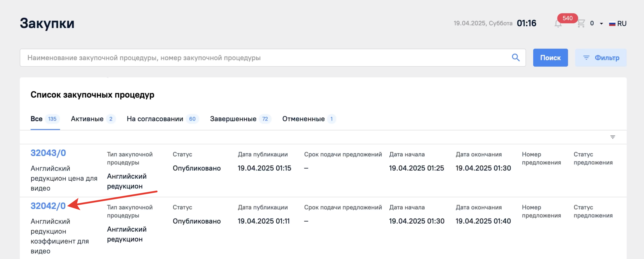Viewport: 644px width, 259px height.
Task: Open procedure link 32042/0
Action: [48, 206]
